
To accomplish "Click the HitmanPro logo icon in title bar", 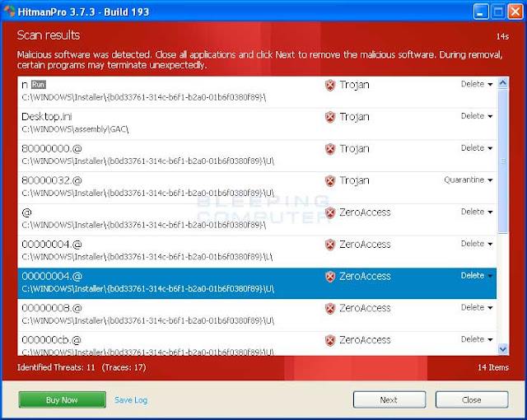I will coord(9,11).
